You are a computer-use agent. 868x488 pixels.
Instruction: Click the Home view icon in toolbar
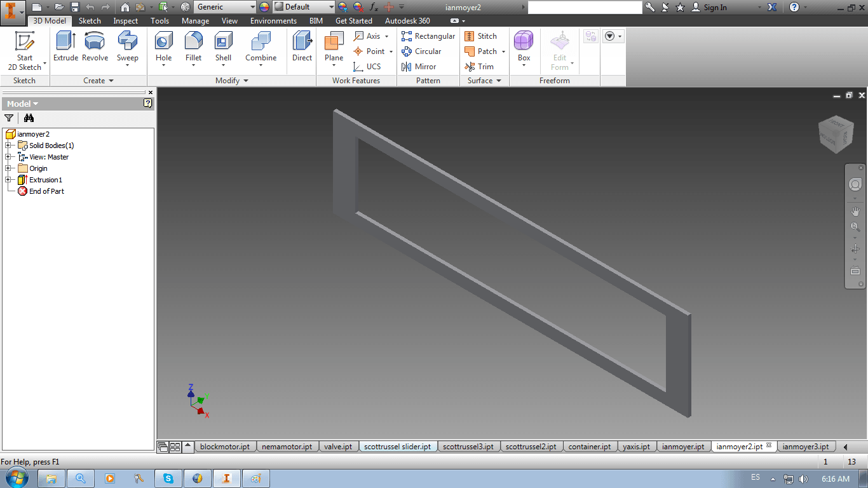tap(125, 7)
